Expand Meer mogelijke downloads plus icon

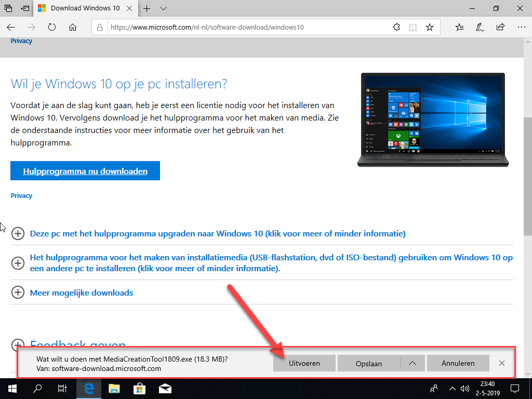18,292
